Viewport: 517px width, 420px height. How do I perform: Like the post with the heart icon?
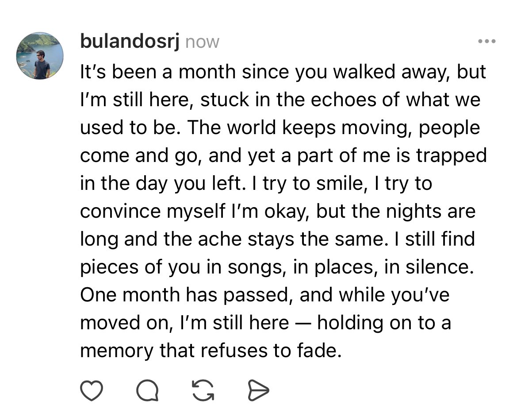(x=92, y=390)
